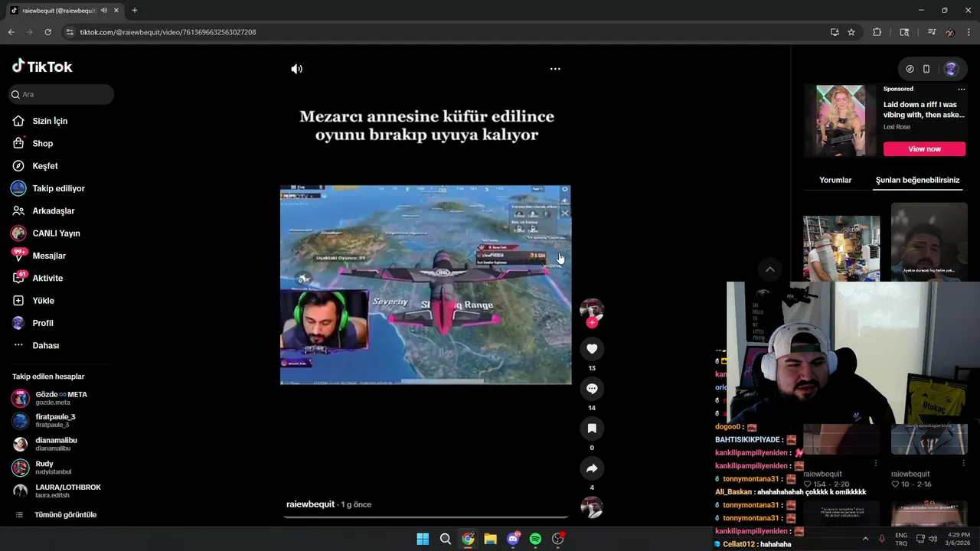Open a new browser tab
The width and height of the screenshot is (980, 551).
click(x=135, y=11)
